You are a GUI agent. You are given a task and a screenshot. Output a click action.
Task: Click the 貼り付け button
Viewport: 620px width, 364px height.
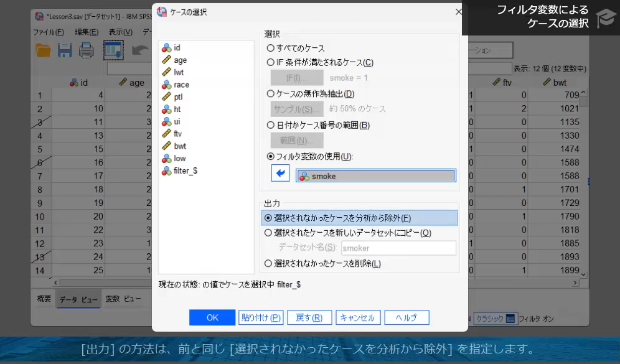(x=261, y=317)
